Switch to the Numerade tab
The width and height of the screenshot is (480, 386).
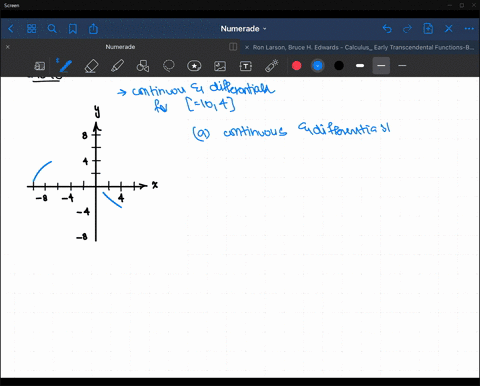point(120,47)
